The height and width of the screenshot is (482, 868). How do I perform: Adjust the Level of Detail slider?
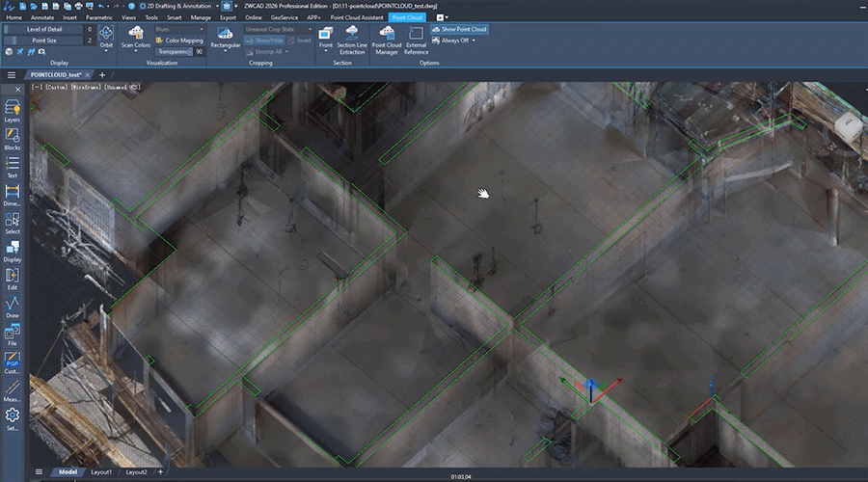[x=44, y=29]
